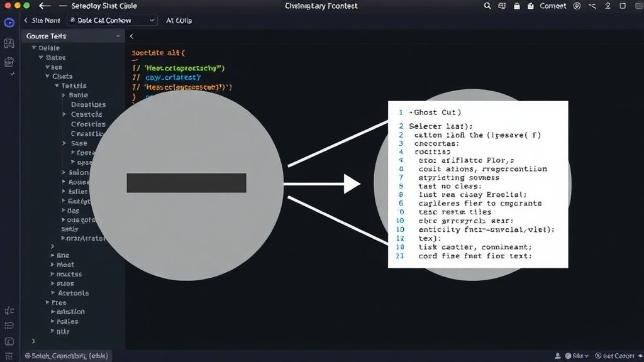Expand the 'Atetodls' tree node
The height and width of the screenshot is (362, 644).
tap(53, 293)
